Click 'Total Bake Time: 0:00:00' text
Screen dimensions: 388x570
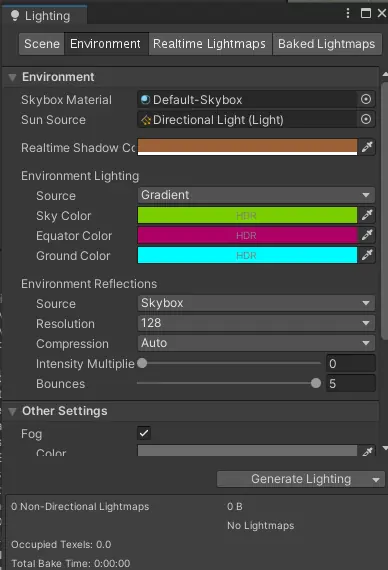[x=71, y=563]
